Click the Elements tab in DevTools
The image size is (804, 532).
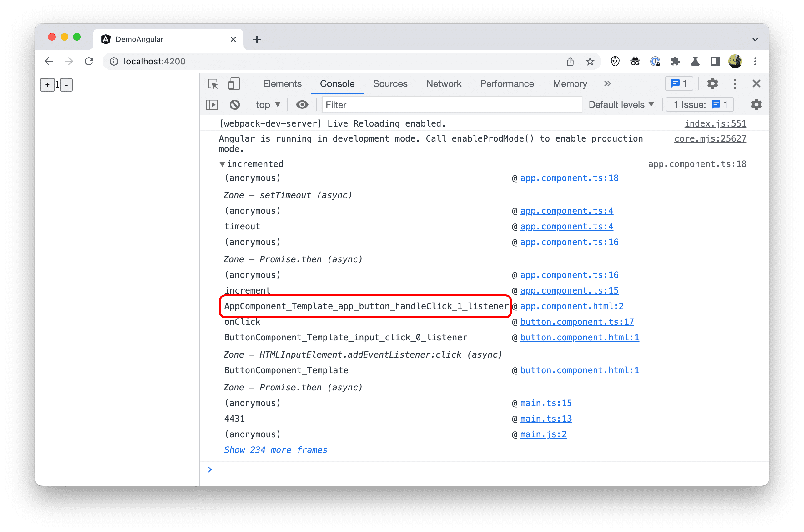click(x=283, y=84)
